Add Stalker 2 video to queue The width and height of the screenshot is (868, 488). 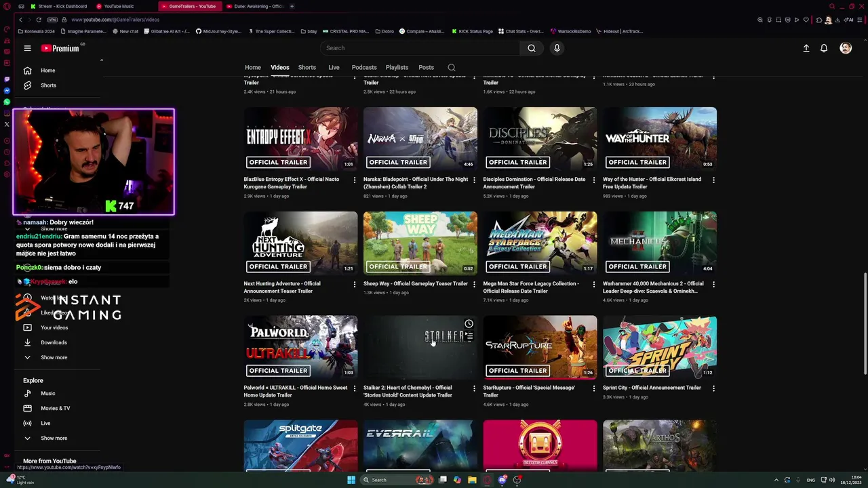click(x=469, y=336)
